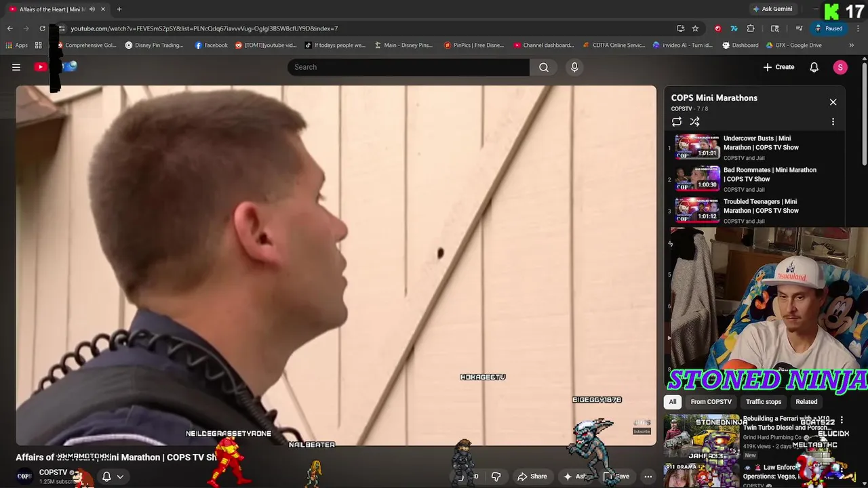Reload the page
Screen dimensions: 868x488
pos(42,28)
